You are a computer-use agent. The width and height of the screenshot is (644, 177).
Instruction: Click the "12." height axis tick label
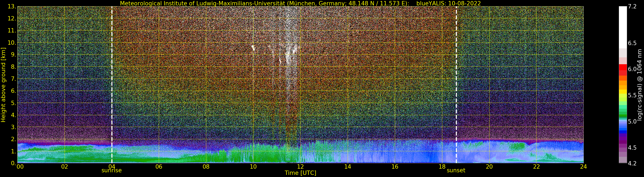pos(12,18)
